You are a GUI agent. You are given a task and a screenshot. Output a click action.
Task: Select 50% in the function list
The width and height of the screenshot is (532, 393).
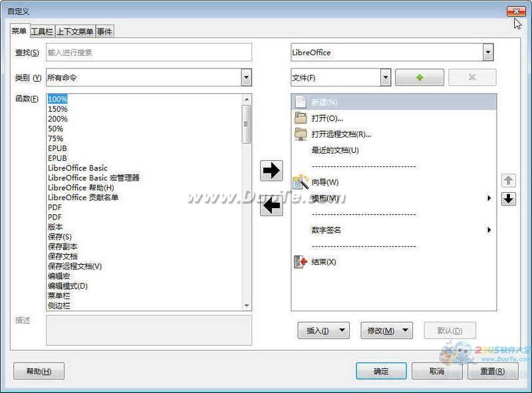pos(55,128)
